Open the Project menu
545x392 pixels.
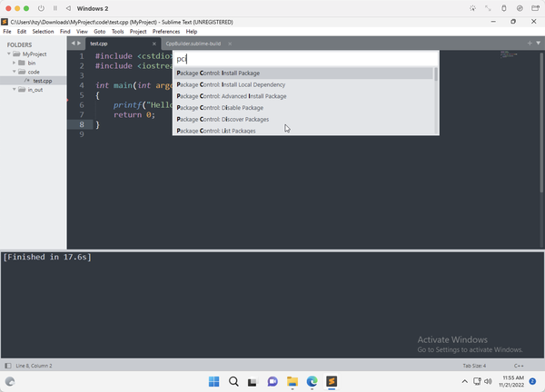point(138,32)
